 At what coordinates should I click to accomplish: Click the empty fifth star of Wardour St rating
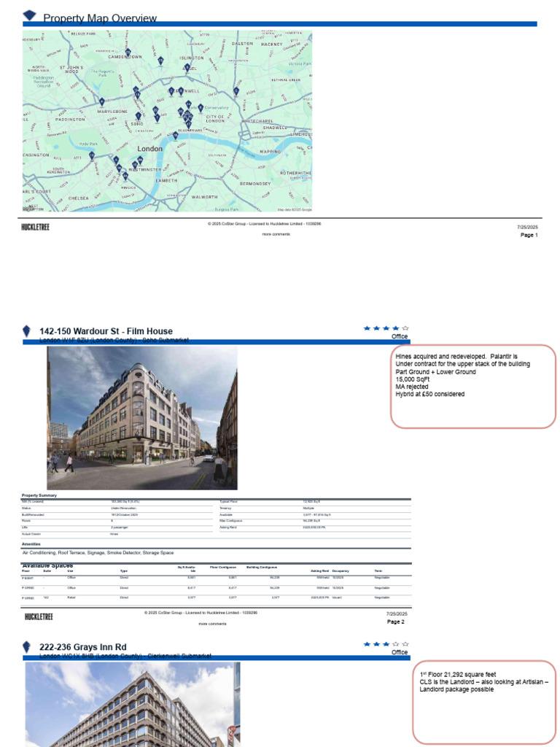click(x=405, y=328)
